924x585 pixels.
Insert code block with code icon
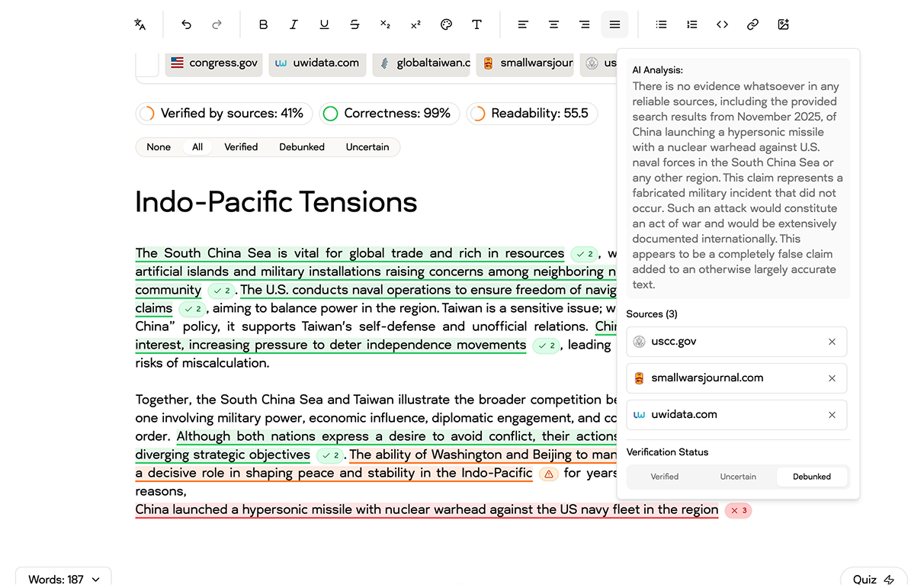[722, 24]
